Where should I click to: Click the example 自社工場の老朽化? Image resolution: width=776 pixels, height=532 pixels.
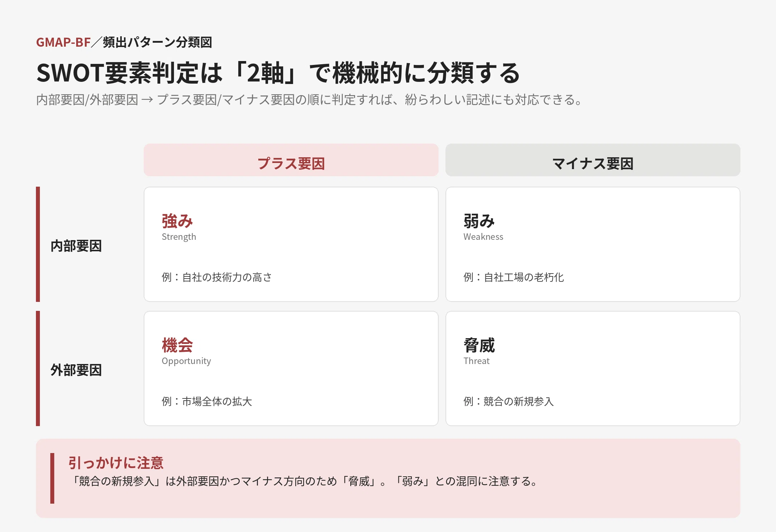[x=514, y=277]
